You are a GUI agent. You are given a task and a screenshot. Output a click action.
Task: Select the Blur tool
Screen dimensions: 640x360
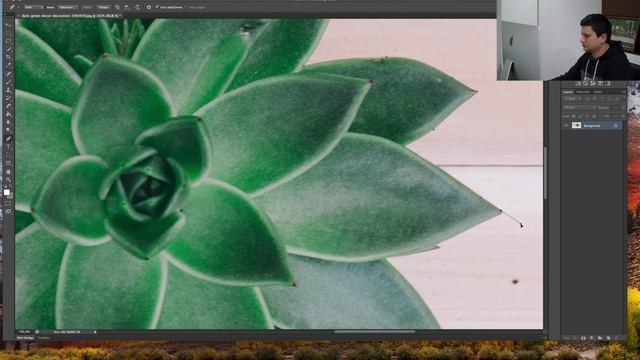[x=8, y=122]
